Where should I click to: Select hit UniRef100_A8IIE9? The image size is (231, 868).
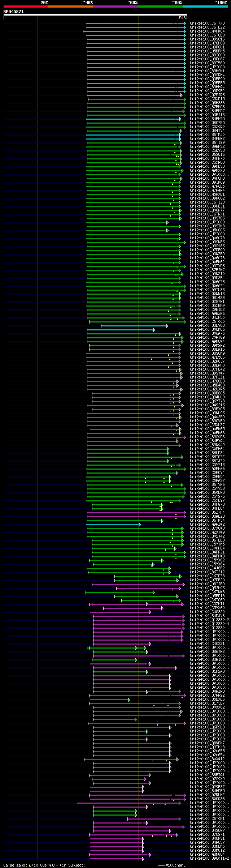[x=207, y=584]
